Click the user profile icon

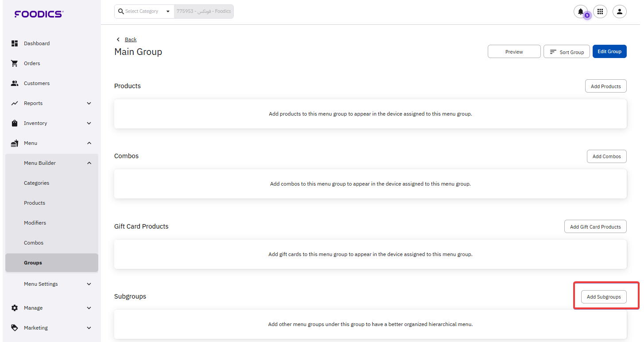click(x=620, y=12)
